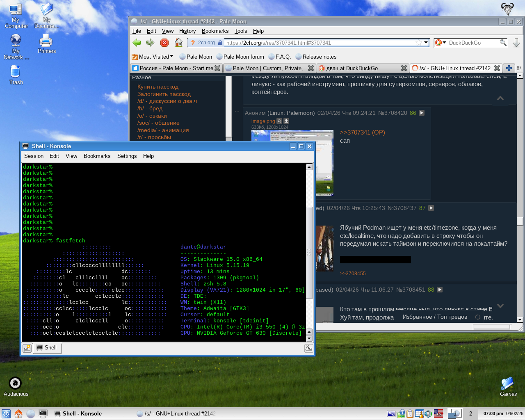
Task: Download image.png with the arrow icon
Action: [286, 121]
